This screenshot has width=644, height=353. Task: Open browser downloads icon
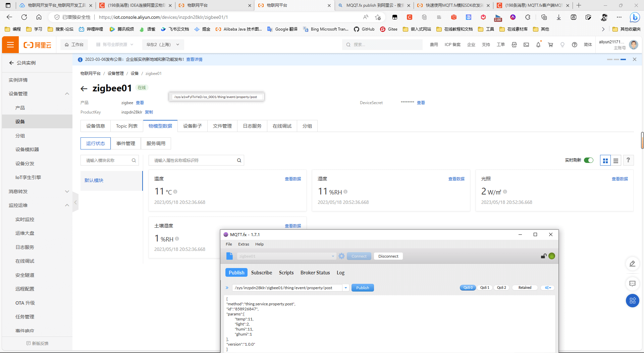point(559,17)
